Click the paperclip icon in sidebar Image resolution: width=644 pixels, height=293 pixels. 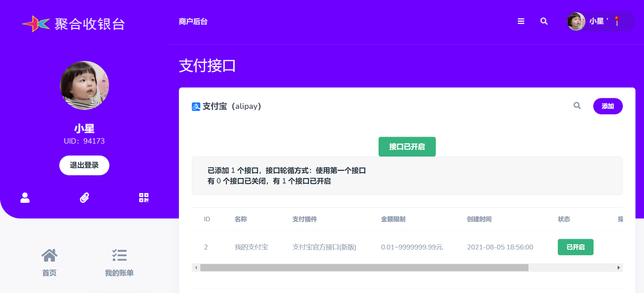point(84,198)
